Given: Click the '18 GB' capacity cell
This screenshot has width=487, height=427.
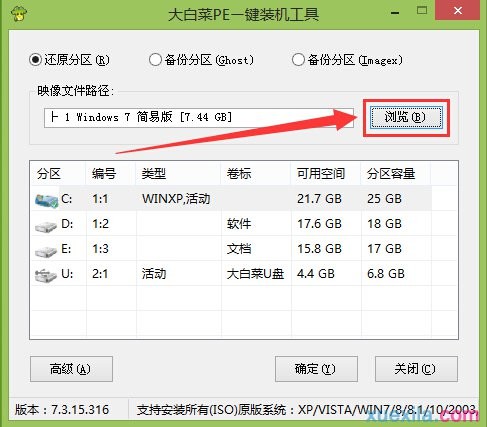Looking at the screenshot, I should tap(384, 224).
